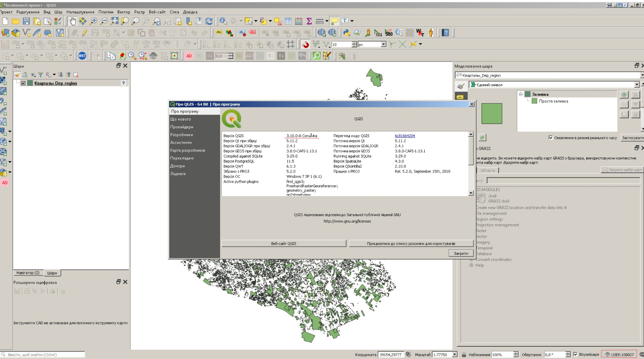Click the Закрити button
The image size is (644, 359).
461,253
